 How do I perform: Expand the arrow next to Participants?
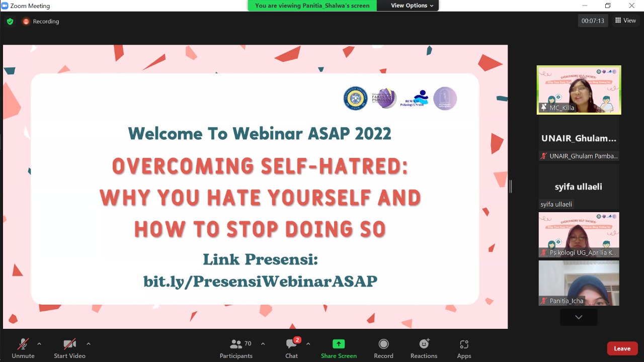(x=263, y=344)
